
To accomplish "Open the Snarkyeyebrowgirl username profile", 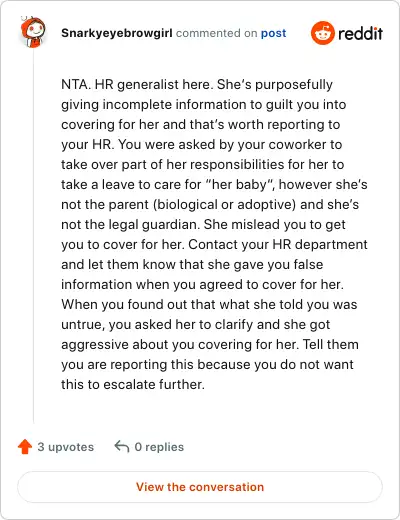I will pyautogui.click(x=117, y=33).
